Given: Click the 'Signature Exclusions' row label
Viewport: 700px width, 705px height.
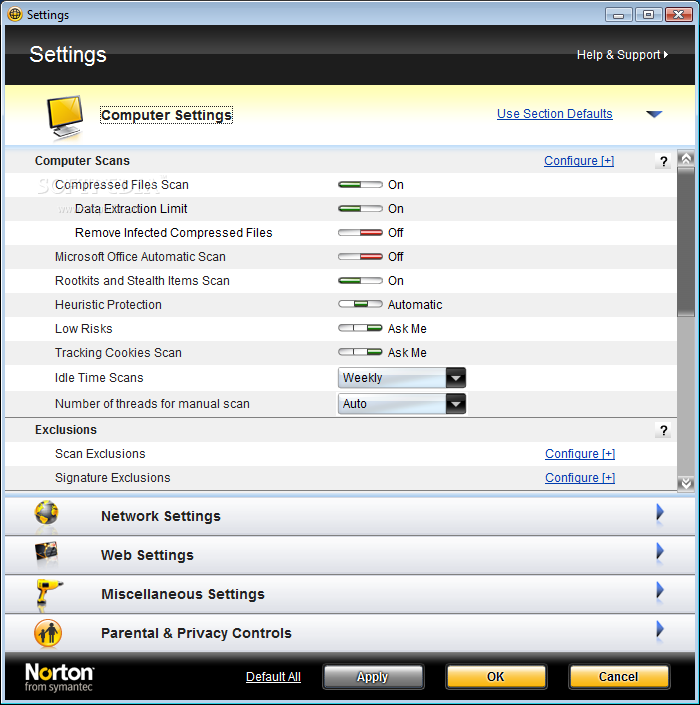Looking at the screenshot, I should pyautogui.click(x=113, y=478).
